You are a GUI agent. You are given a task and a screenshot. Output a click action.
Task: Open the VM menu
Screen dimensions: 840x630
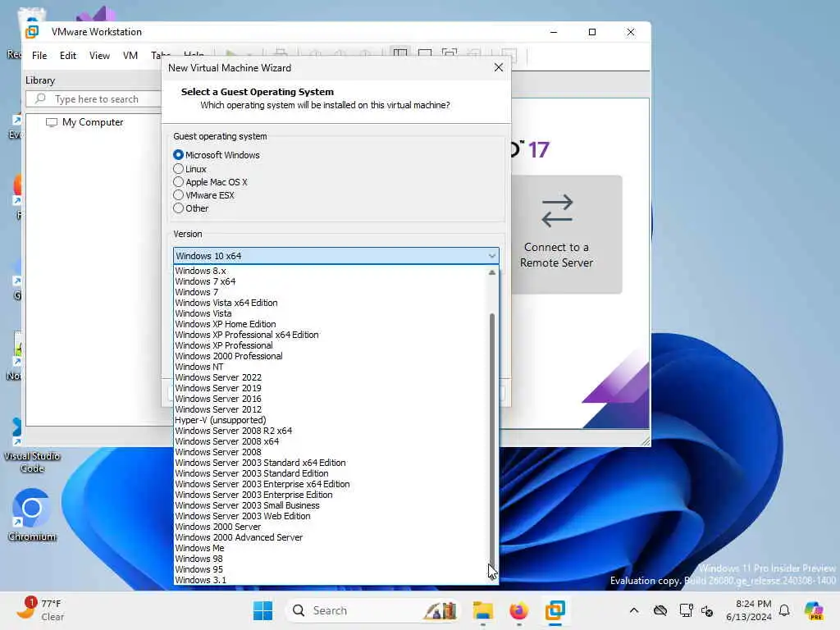click(130, 56)
